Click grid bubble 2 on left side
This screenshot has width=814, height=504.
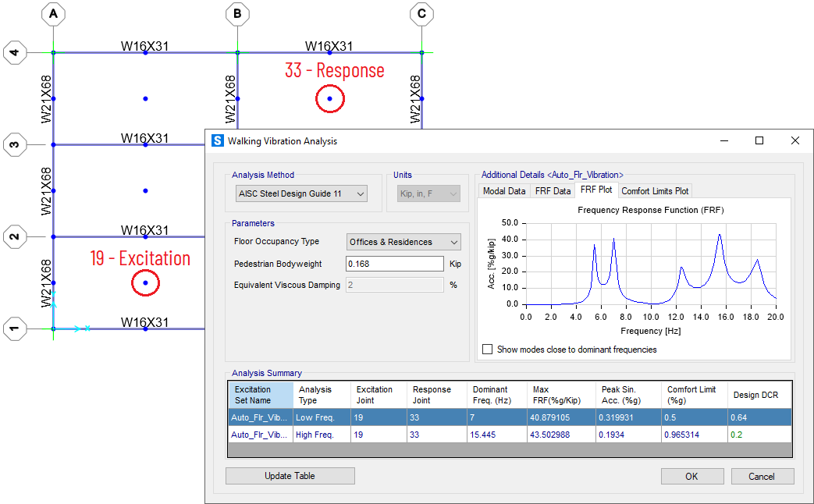point(13,237)
